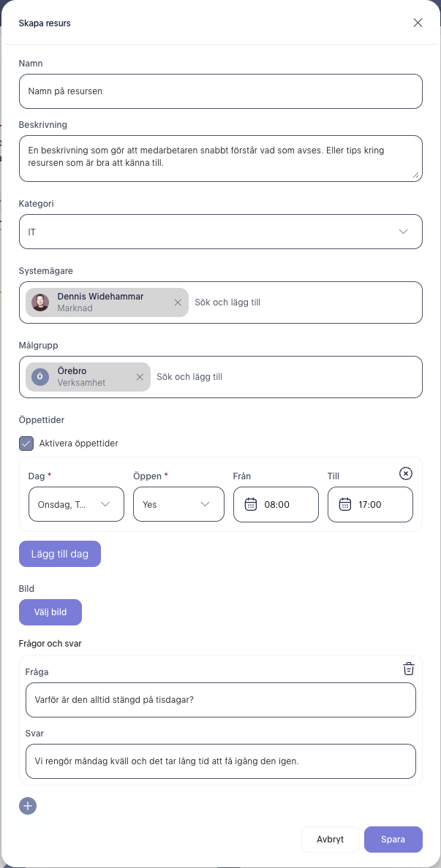Click the calendar icon in Till field
The height and width of the screenshot is (868, 441).
point(345,504)
